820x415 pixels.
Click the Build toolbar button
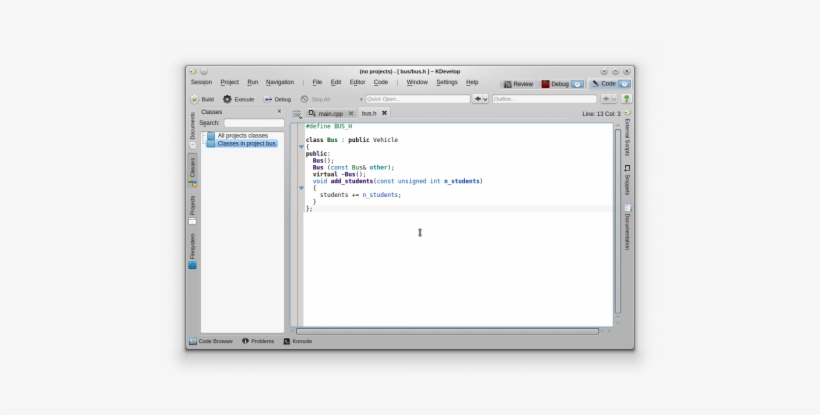tap(202, 99)
